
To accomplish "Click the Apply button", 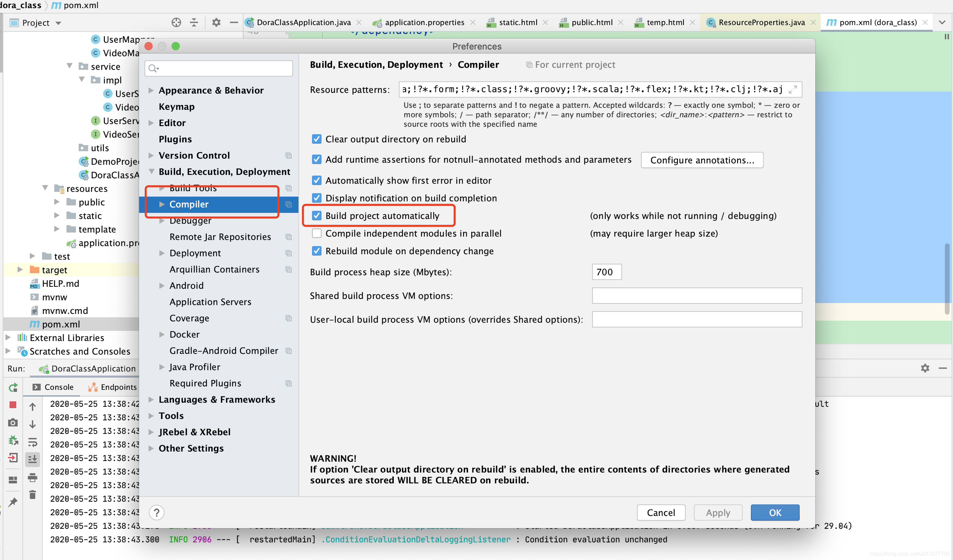I will (x=718, y=513).
